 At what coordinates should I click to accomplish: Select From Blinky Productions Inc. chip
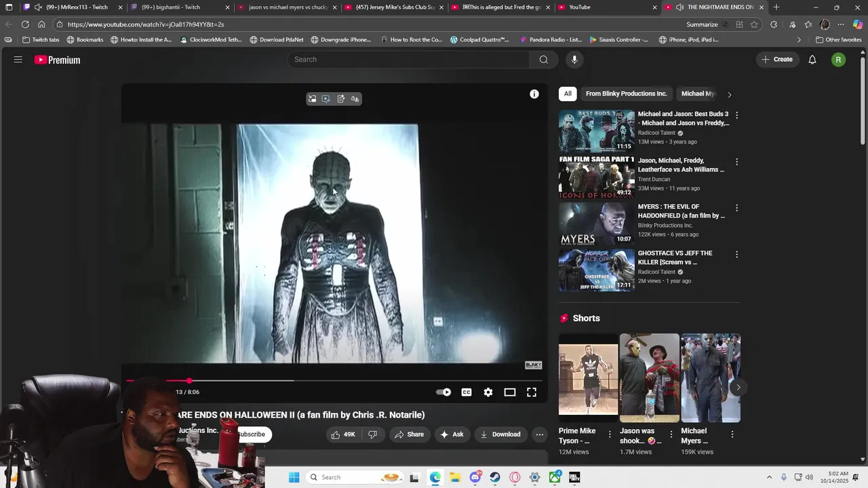click(627, 94)
